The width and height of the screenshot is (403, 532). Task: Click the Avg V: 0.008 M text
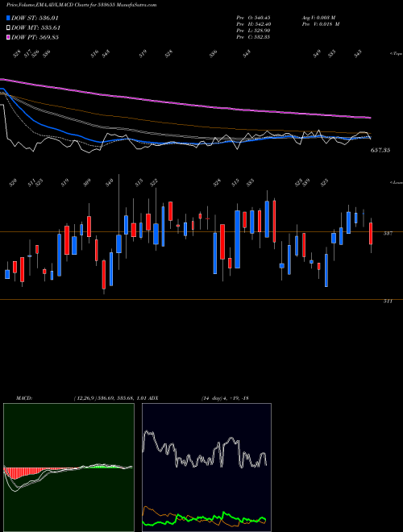pos(319,17)
